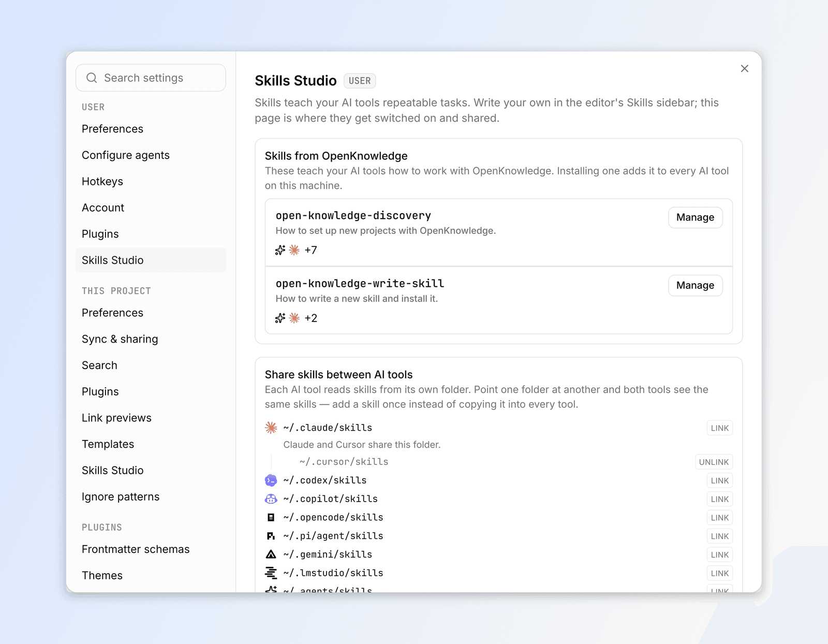Screen dimensions: 828x644
Task: Click the +2 tools count
Action: [x=311, y=318]
